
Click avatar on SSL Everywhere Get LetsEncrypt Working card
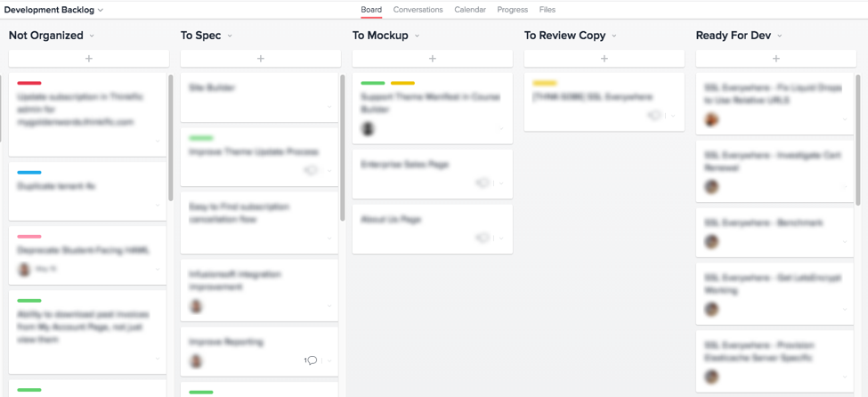[711, 310]
